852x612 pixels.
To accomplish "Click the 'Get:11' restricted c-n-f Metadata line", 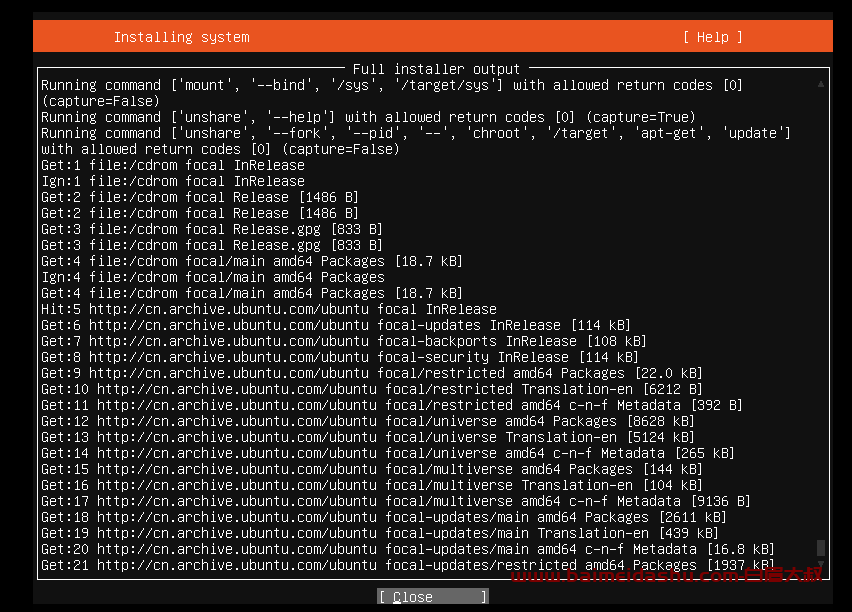I will pyautogui.click(x=392, y=405).
